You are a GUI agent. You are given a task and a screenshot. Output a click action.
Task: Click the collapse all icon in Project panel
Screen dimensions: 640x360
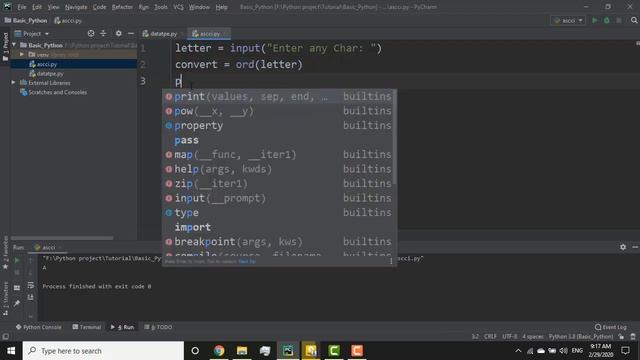click(x=103, y=33)
